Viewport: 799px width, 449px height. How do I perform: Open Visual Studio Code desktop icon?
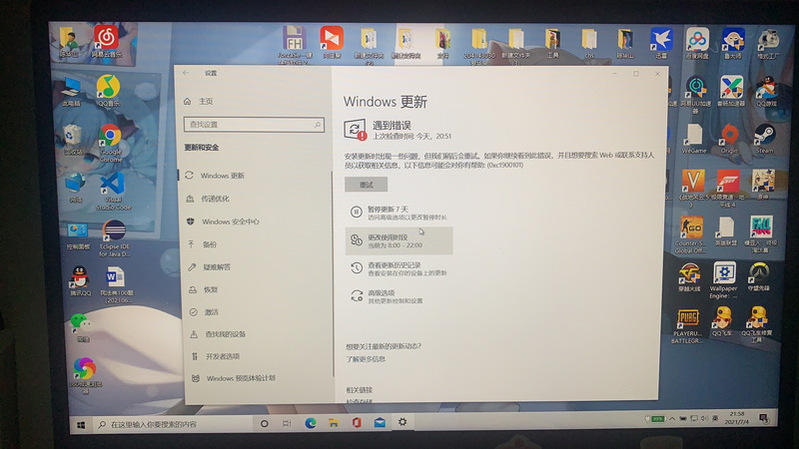(112, 187)
